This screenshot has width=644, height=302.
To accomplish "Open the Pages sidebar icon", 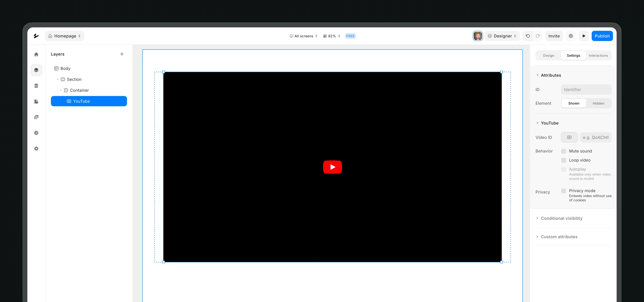I will (x=36, y=101).
